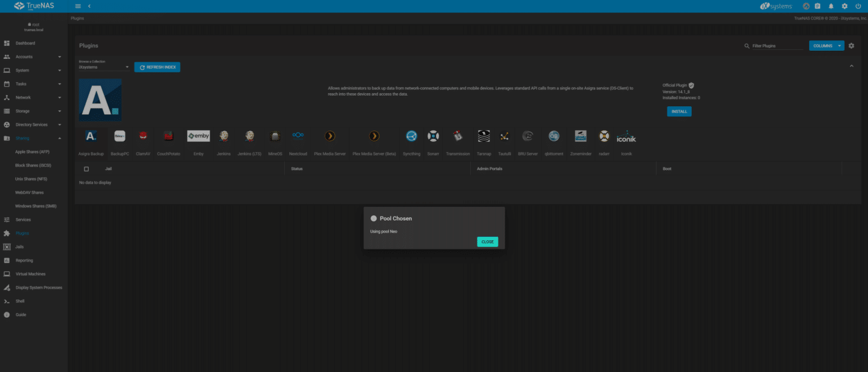Open plugins table settings gear
868x372 pixels.
(x=852, y=46)
